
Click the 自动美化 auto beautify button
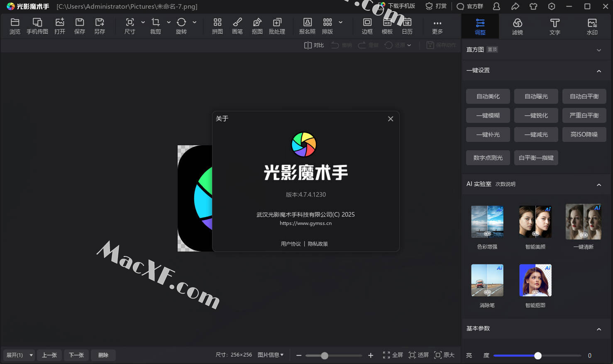pos(488,96)
